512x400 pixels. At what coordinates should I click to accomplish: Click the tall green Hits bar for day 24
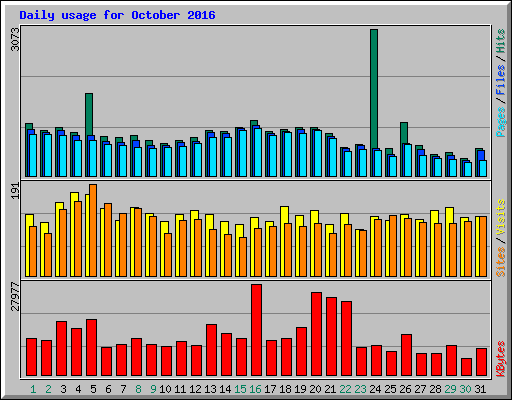374,89
